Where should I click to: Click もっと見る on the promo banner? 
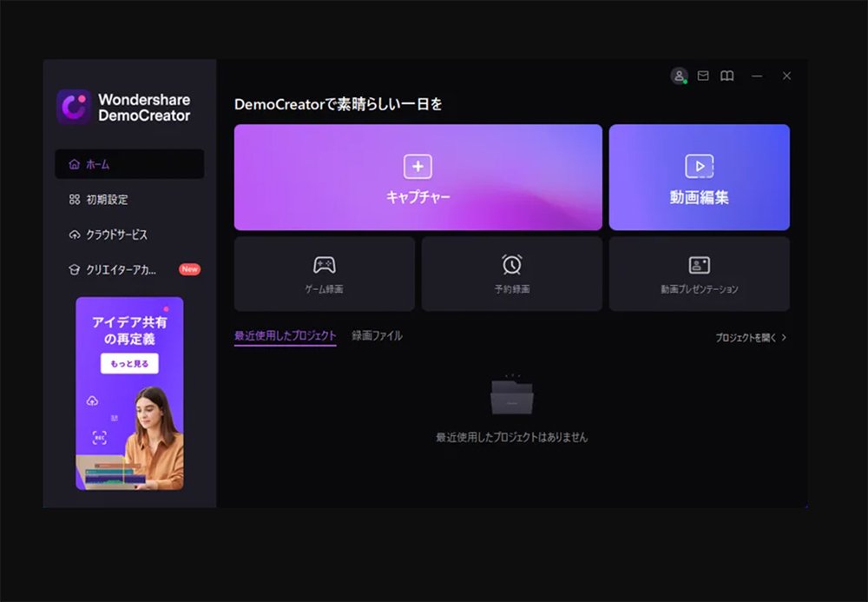pyautogui.click(x=129, y=363)
